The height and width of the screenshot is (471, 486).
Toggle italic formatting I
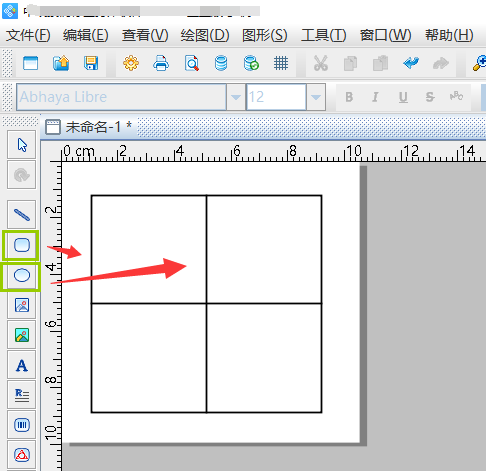[375, 97]
